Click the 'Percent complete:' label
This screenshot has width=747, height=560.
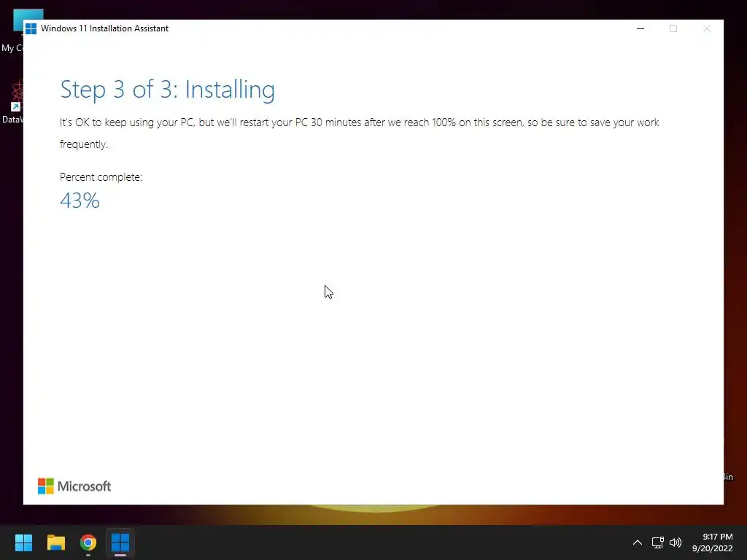(x=101, y=177)
